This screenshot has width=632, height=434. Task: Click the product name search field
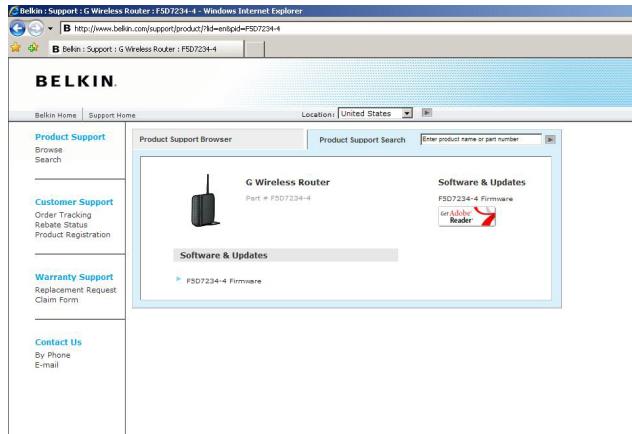(481, 139)
